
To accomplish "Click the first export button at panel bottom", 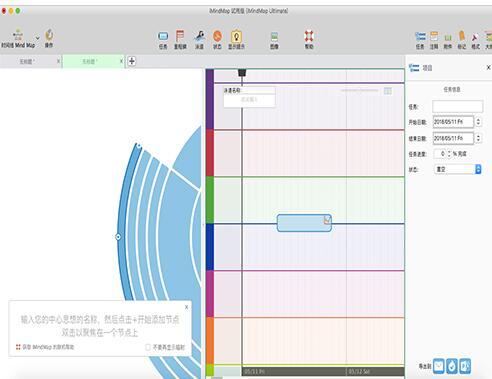I will point(439,366).
